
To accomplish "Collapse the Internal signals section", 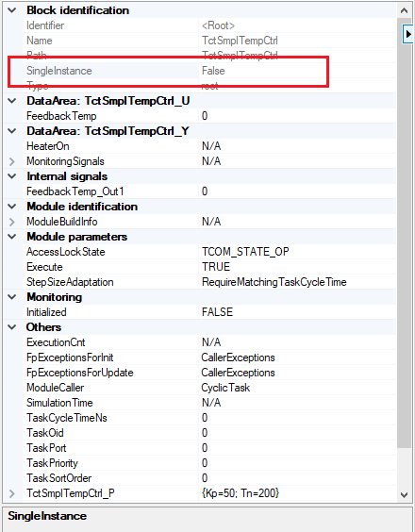I will coord(12,176).
